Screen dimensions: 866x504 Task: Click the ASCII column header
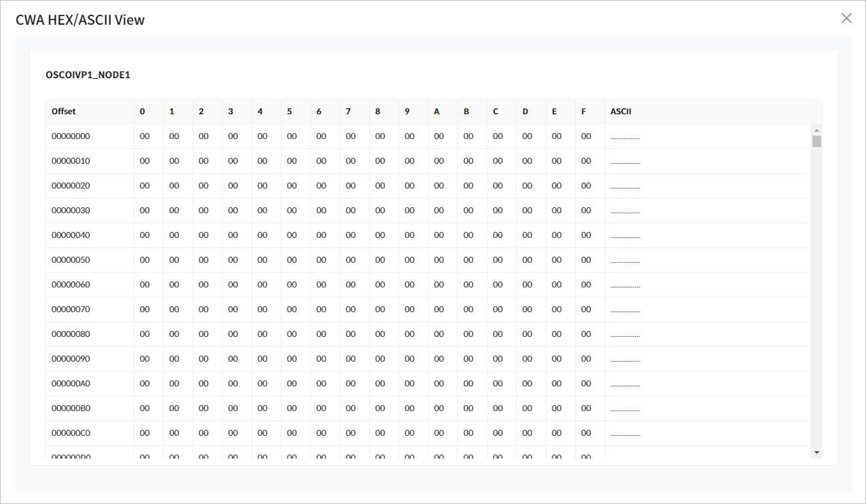click(621, 112)
